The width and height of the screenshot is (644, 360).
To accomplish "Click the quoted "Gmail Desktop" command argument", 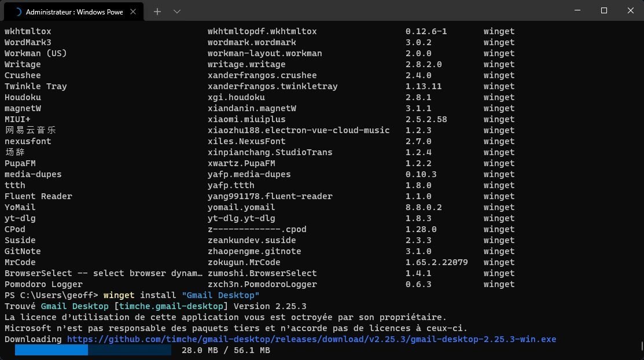I will 220,295.
